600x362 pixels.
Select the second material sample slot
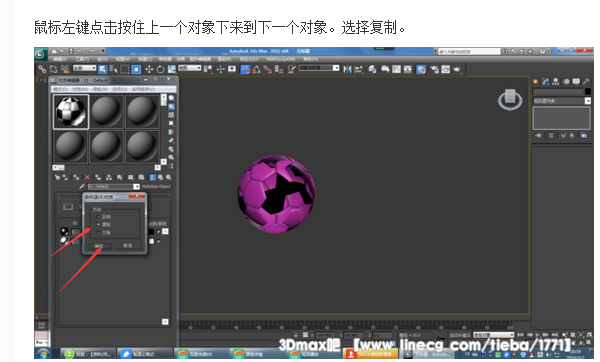[106, 112]
